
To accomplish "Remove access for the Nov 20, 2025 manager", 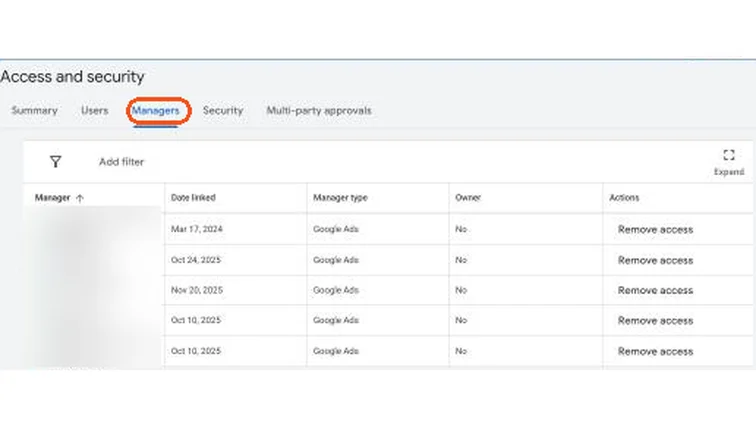I will pos(655,291).
